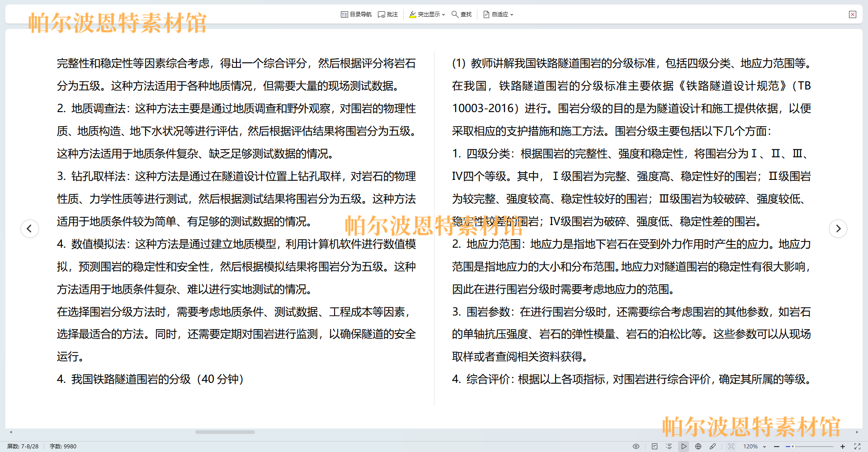Click the 字数: 9980 word count
The image size is (868, 452).
pos(63,447)
